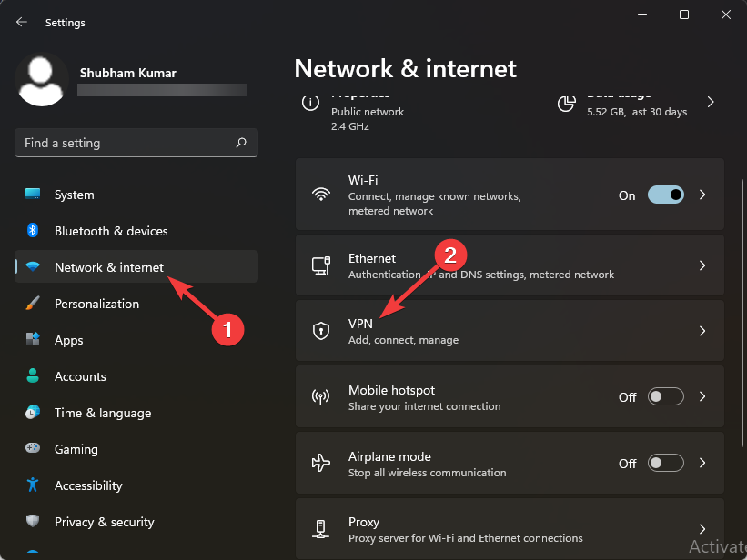747x560 pixels.
Task: Click the Accessibility figure icon
Action: pyautogui.click(x=34, y=485)
